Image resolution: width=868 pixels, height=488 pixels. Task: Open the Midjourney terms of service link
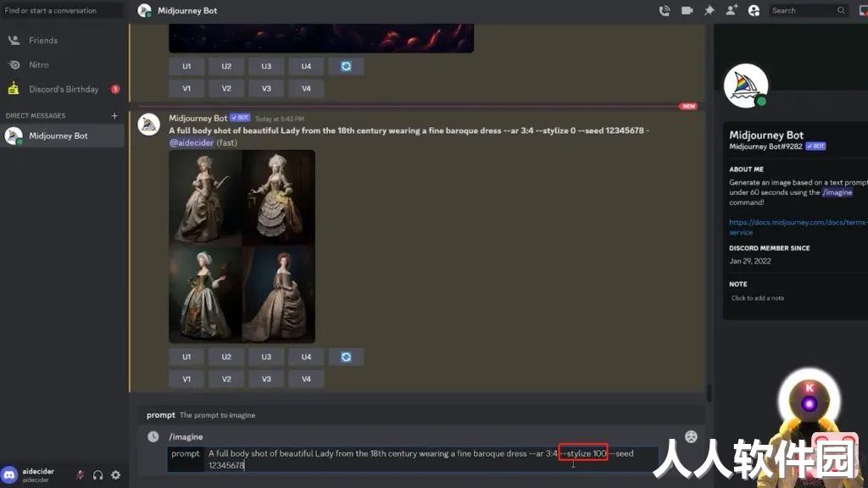[797, 227]
